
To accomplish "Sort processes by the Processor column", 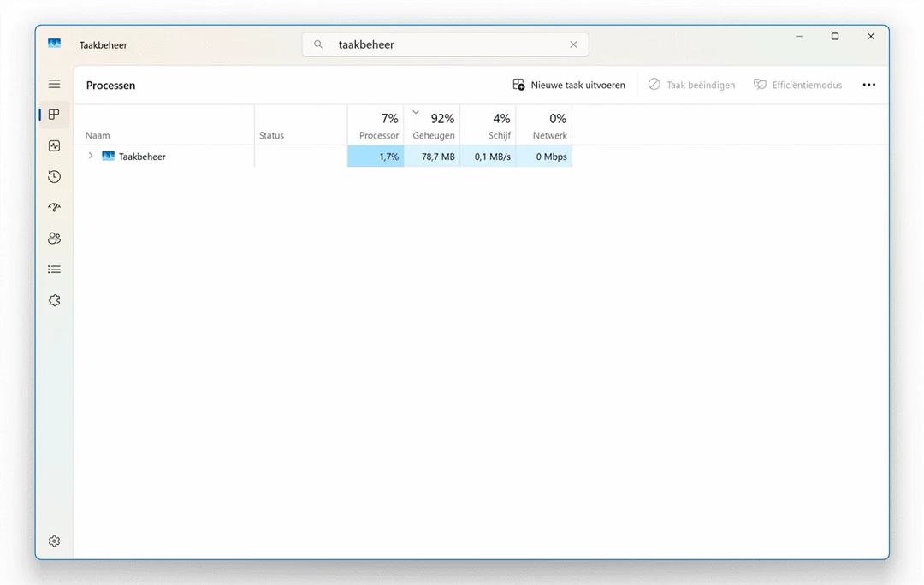I will (x=377, y=127).
